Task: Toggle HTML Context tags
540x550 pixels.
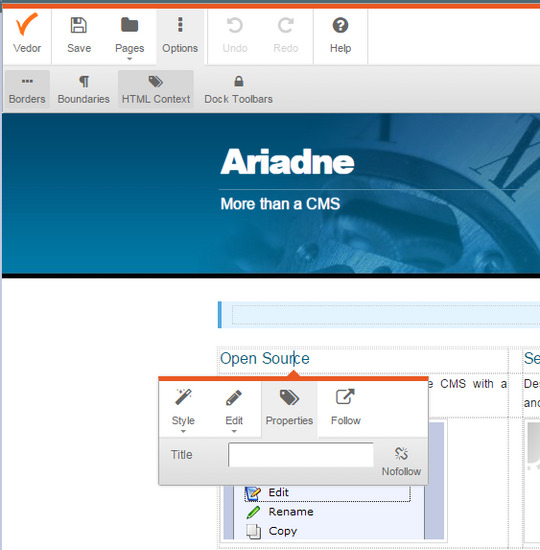Action: 156,89
